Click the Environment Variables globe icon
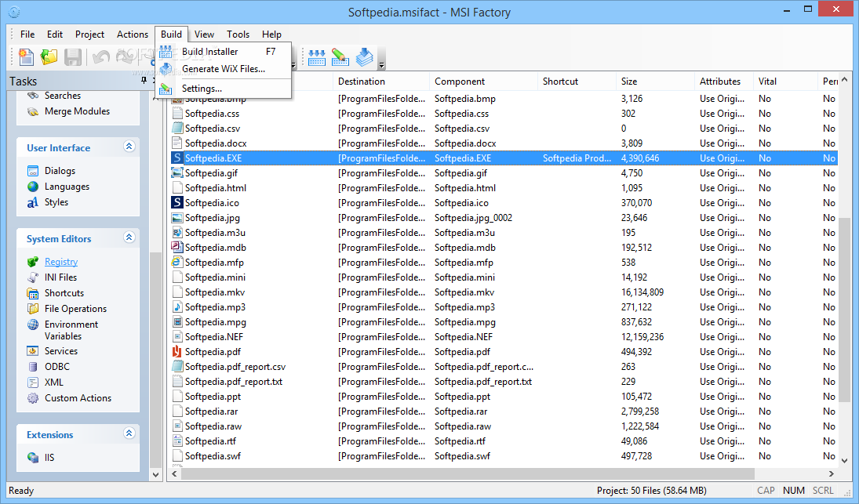The width and height of the screenshot is (859, 504). pos(33,325)
